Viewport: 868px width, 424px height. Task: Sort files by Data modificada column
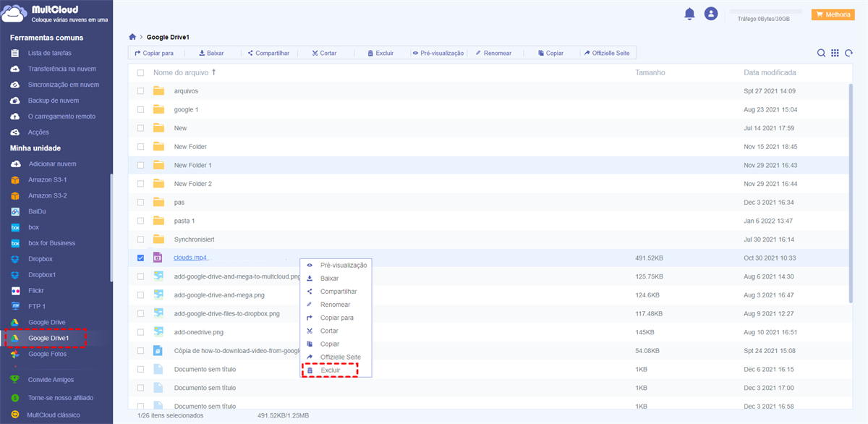(x=770, y=73)
